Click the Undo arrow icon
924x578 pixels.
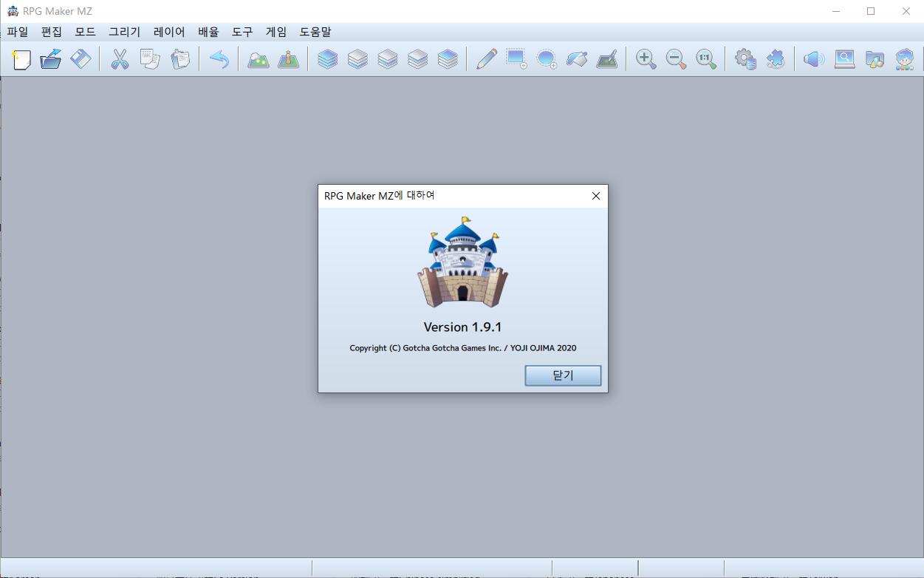pyautogui.click(x=219, y=59)
